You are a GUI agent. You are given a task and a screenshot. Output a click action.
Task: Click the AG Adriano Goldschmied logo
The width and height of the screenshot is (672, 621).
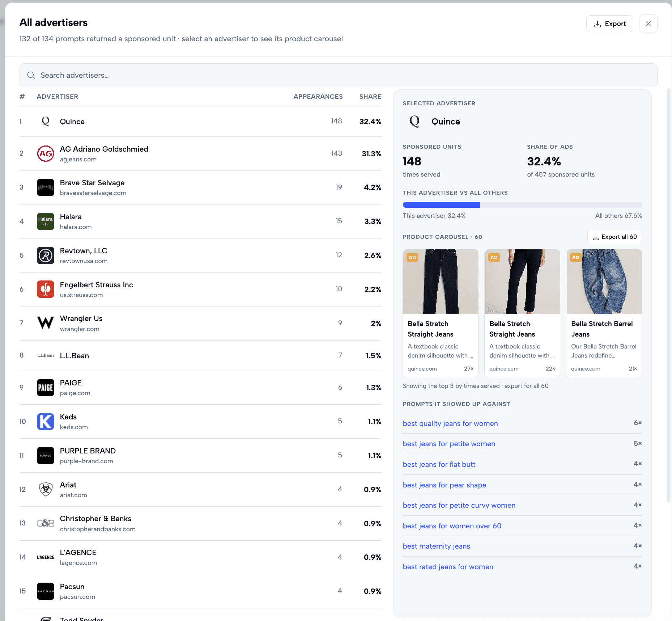pyautogui.click(x=46, y=153)
